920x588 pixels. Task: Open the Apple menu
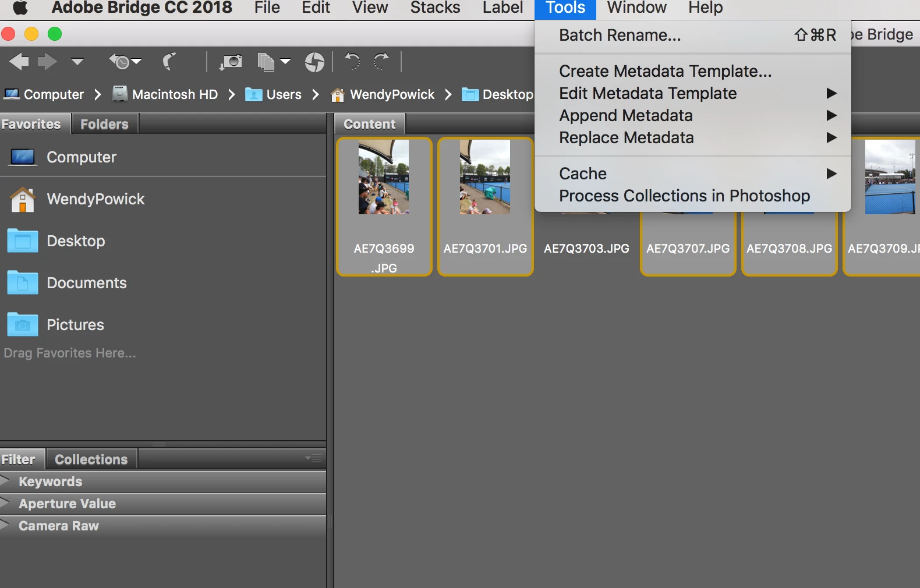pos(20,8)
